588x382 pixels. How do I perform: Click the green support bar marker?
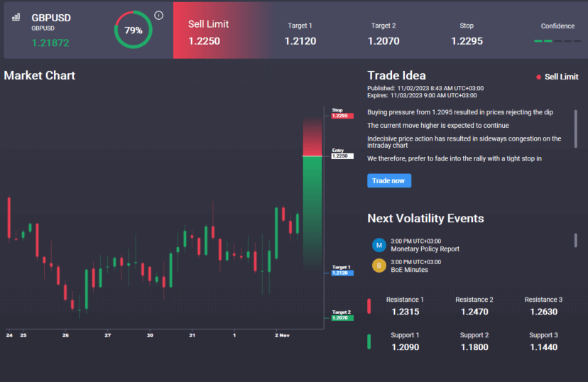pyautogui.click(x=369, y=342)
